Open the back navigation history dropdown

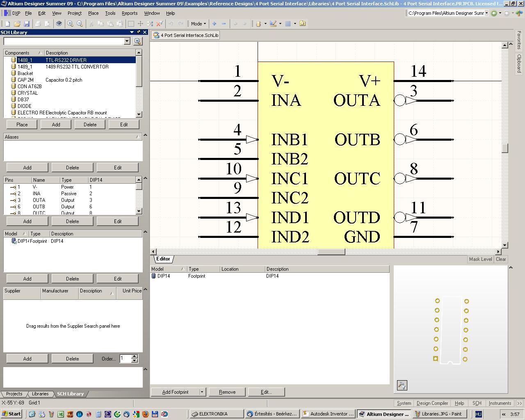[x=500, y=13]
